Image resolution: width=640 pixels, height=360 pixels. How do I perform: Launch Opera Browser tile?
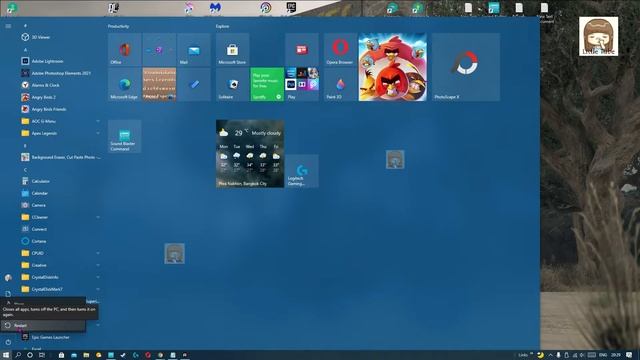pyautogui.click(x=340, y=49)
